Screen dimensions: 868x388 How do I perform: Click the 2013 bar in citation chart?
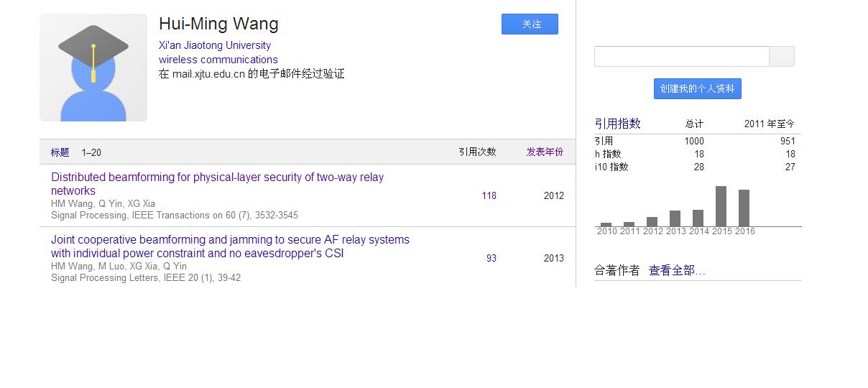[x=675, y=218]
